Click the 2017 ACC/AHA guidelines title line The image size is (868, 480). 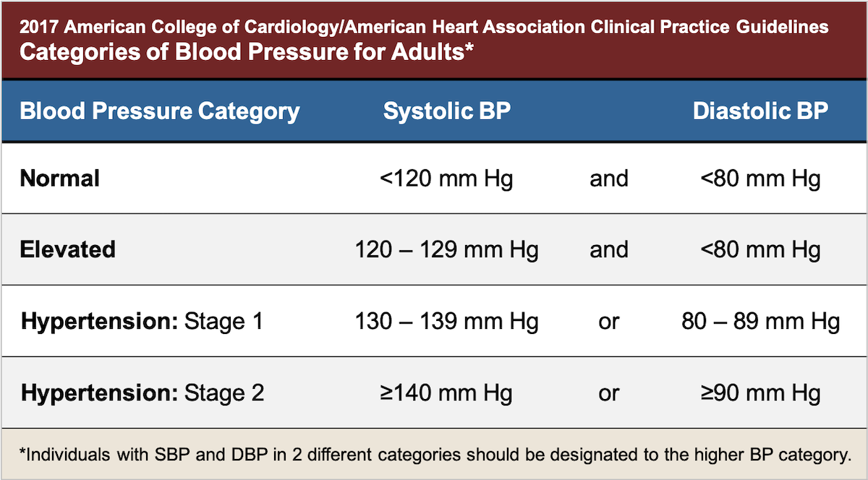pos(424,28)
